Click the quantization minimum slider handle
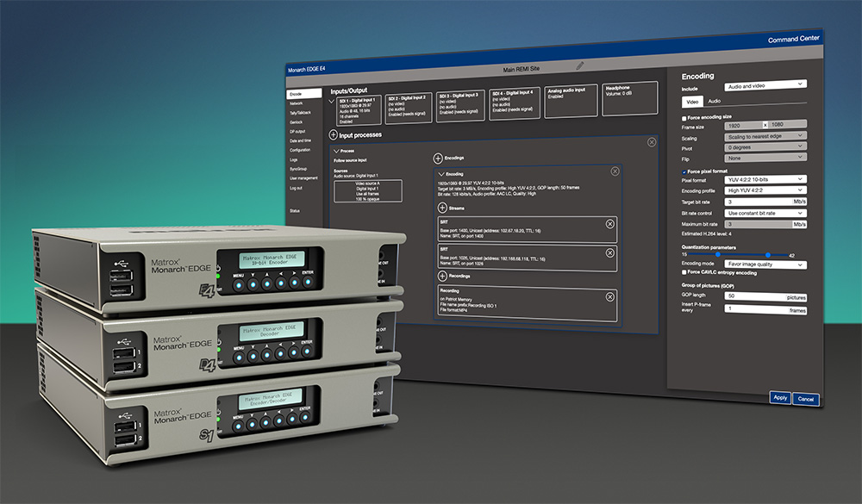862x504 pixels. point(717,254)
